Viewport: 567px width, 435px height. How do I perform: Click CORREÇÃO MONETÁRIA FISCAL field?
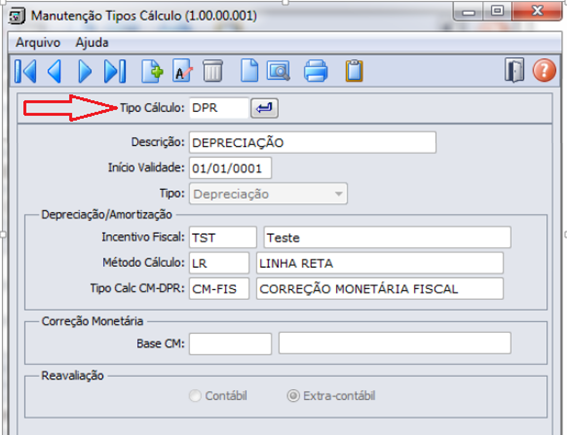[380, 289]
